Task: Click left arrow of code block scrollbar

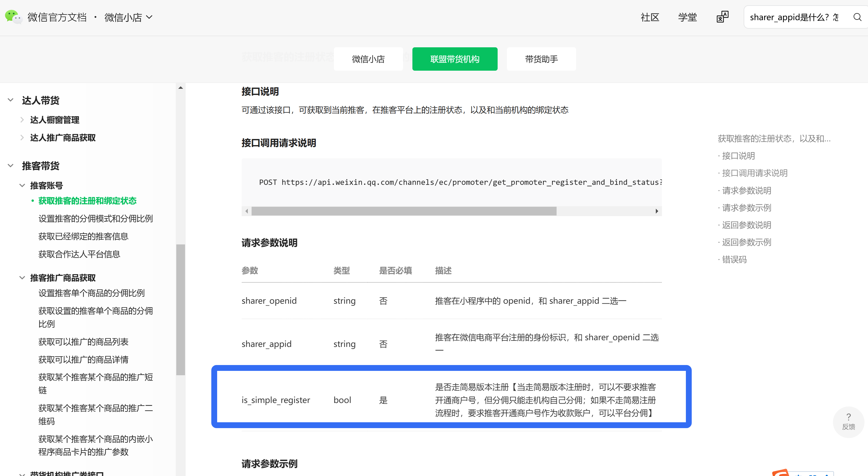Action: point(247,211)
